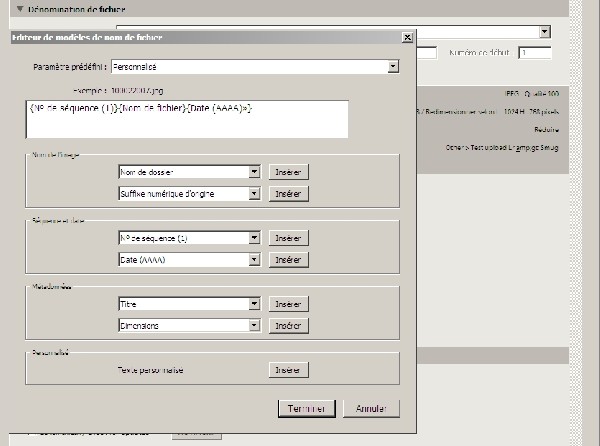Insert the Dimensions token
This screenshot has width=600, height=446.
[x=288, y=325]
